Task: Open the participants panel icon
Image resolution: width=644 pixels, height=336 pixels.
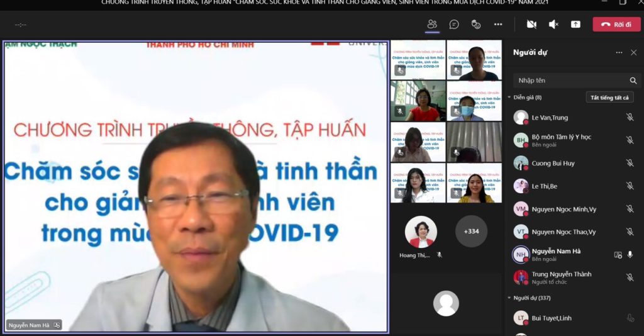Action: pos(432,25)
